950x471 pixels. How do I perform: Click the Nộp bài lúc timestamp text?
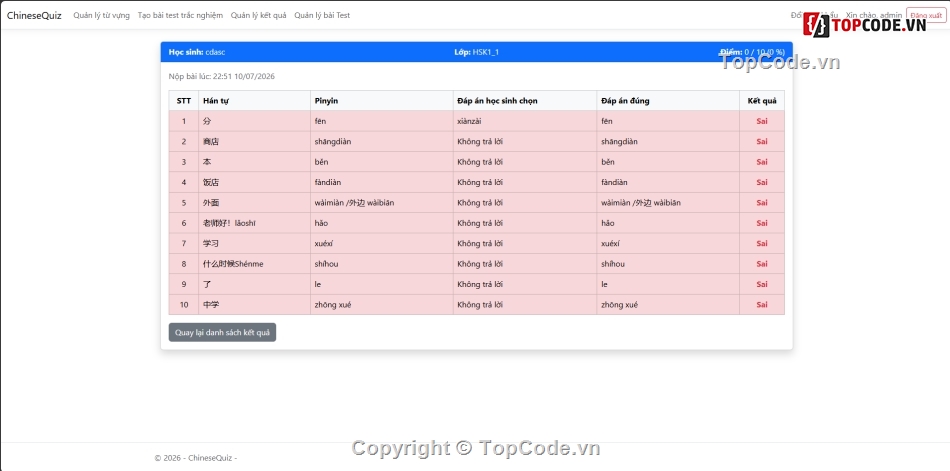coord(222,76)
